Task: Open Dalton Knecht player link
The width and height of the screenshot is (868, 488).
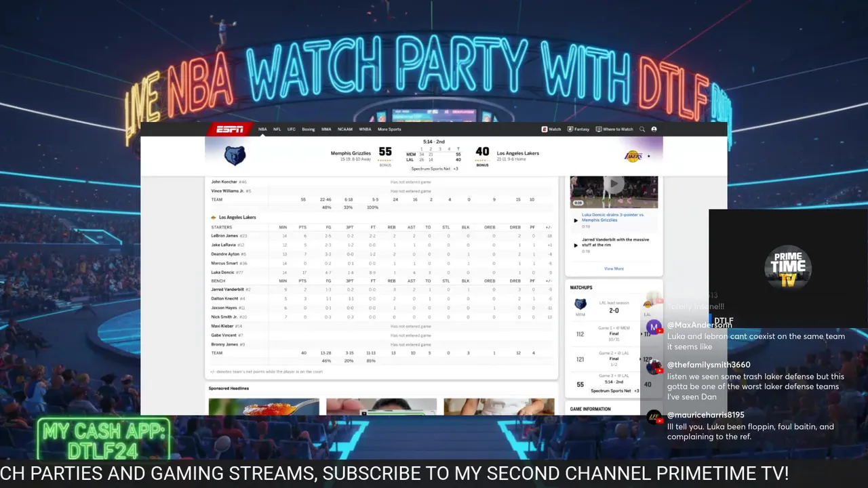Action: [x=224, y=298]
